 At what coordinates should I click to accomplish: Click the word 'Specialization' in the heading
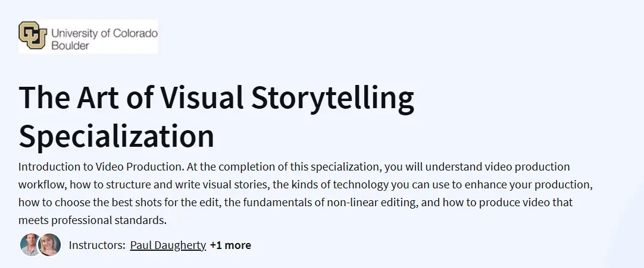click(x=117, y=135)
